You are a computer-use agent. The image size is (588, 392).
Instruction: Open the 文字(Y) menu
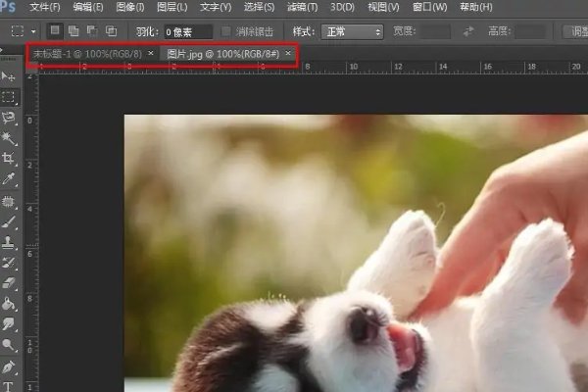pos(216,7)
